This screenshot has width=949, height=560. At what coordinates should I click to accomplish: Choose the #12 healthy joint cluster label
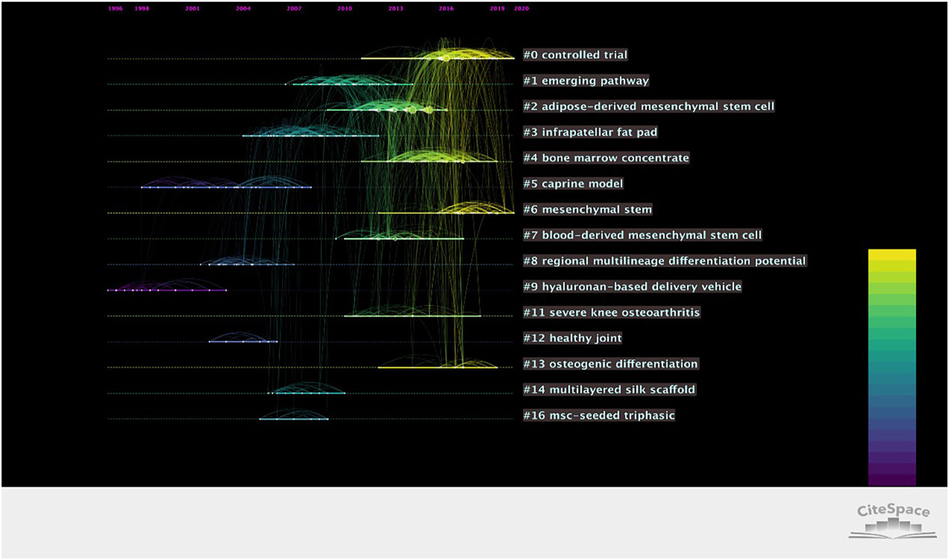click(x=572, y=338)
